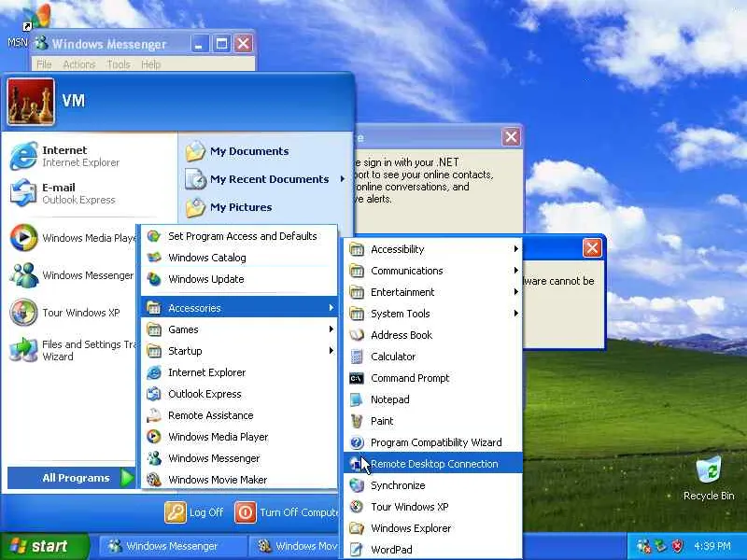This screenshot has height=560, width=747.
Task: Expand My Recent Documents arrow
Action: click(x=342, y=179)
